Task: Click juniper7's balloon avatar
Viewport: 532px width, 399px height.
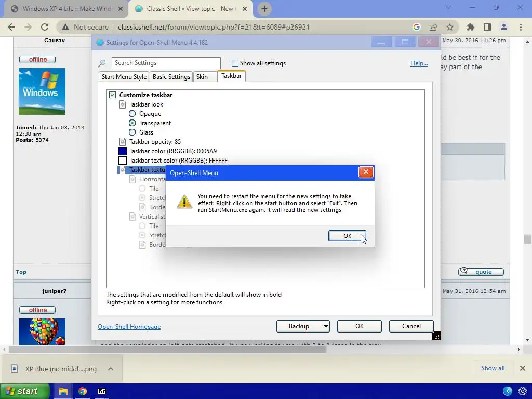Action: pyautogui.click(x=42, y=331)
